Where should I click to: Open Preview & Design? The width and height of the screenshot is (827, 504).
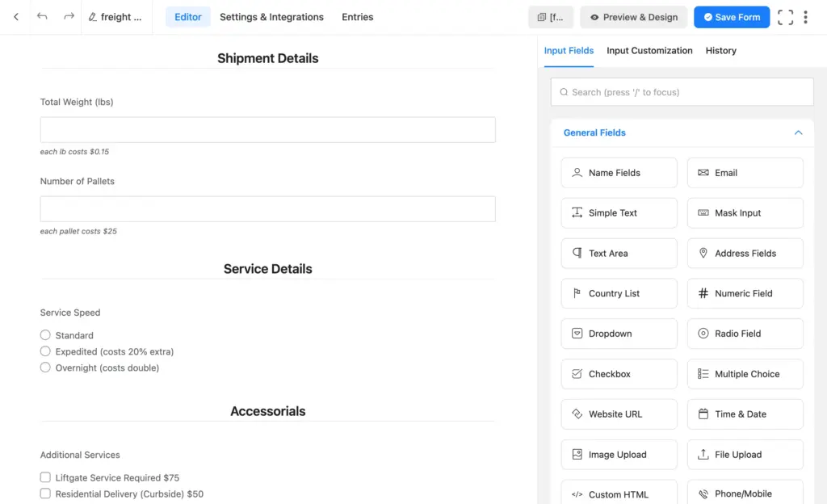pos(633,16)
